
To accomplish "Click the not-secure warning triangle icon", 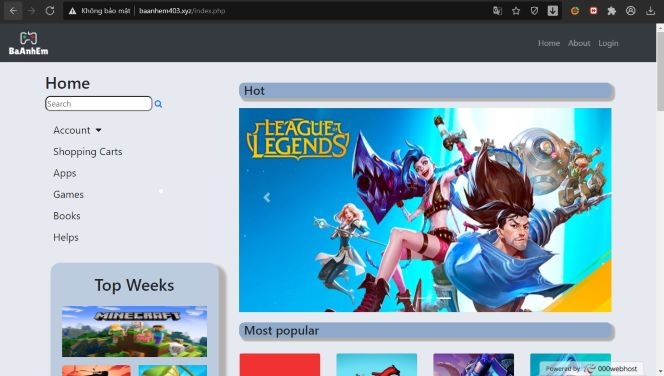I will pyautogui.click(x=72, y=11).
